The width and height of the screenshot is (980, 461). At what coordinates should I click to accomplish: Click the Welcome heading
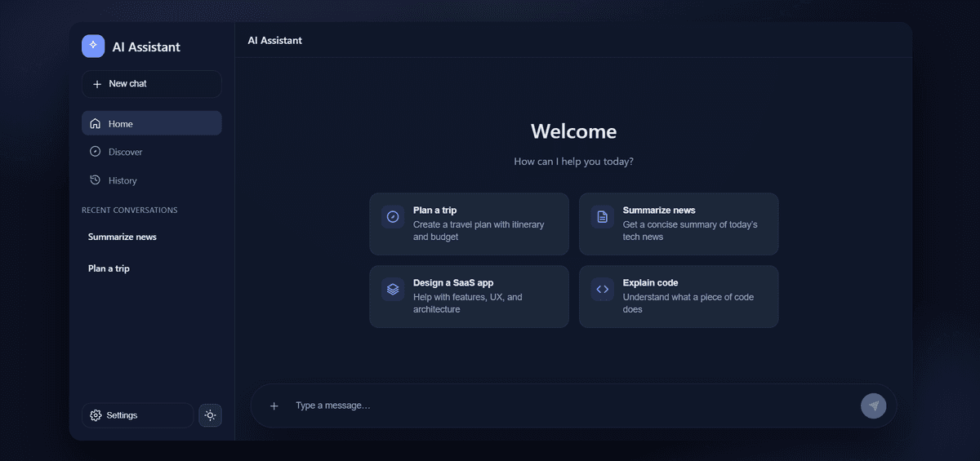[573, 131]
